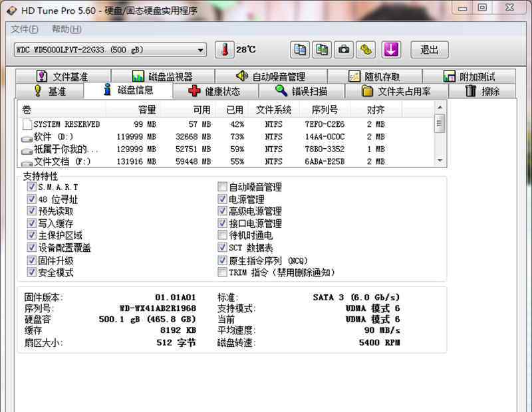Open the 健康状态 tab
This screenshot has width=532, height=412.
click(x=215, y=91)
